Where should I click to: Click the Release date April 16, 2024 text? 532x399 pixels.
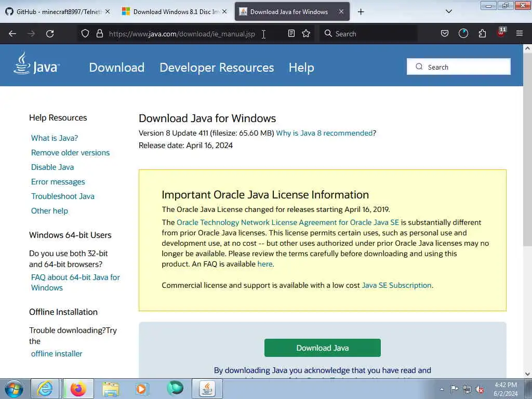click(x=185, y=145)
